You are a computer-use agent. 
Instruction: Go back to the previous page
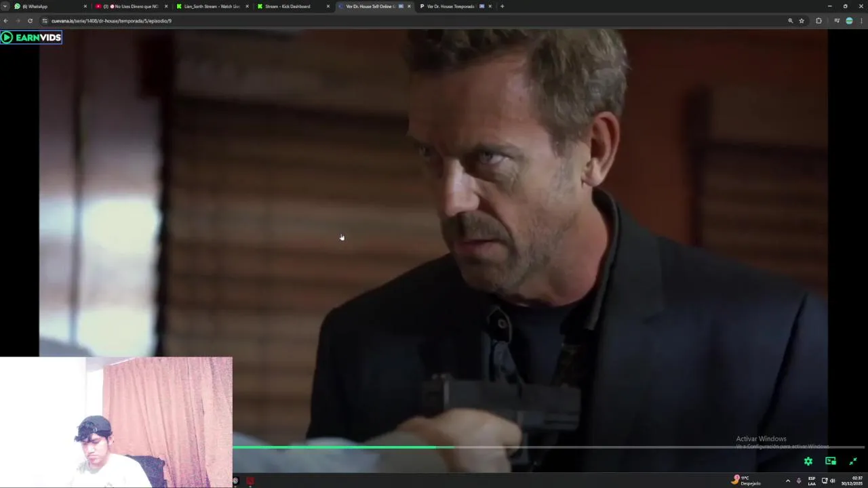pyautogui.click(x=6, y=21)
